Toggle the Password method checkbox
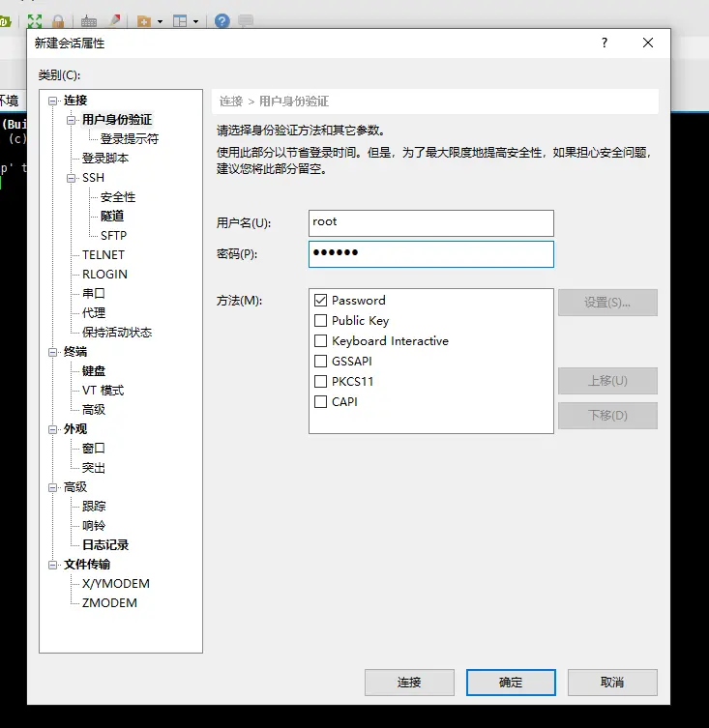Viewport: 709px width, 728px height. pyautogui.click(x=320, y=301)
